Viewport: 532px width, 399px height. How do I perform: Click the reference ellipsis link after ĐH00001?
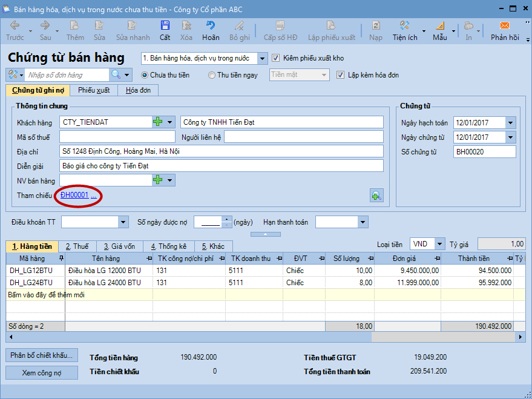pyautogui.click(x=94, y=196)
